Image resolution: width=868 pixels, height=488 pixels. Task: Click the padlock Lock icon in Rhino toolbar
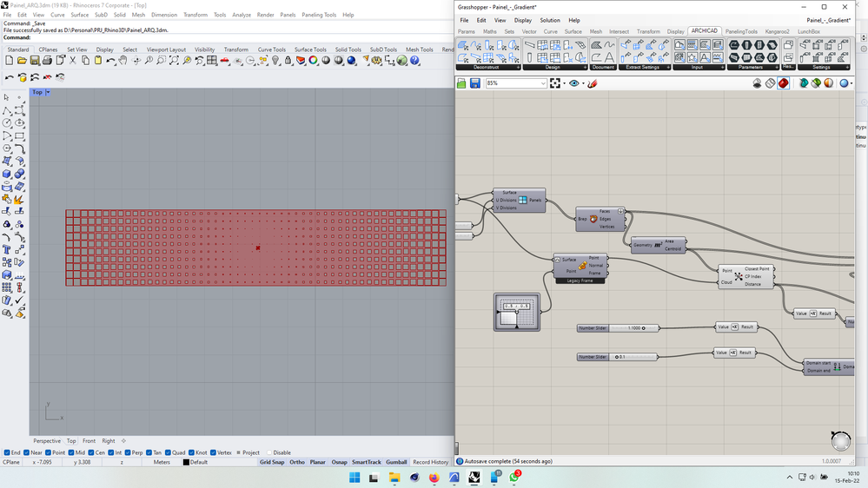pyautogui.click(x=288, y=60)
